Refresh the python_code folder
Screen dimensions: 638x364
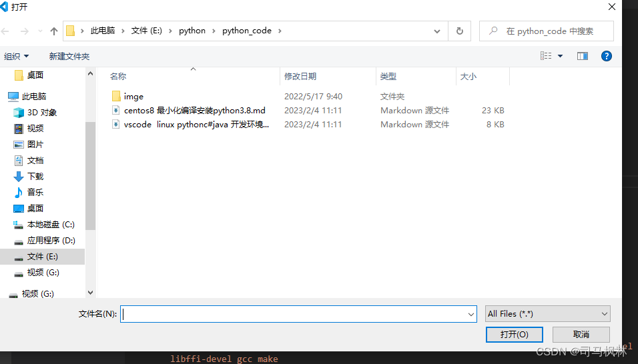[459, 31]
